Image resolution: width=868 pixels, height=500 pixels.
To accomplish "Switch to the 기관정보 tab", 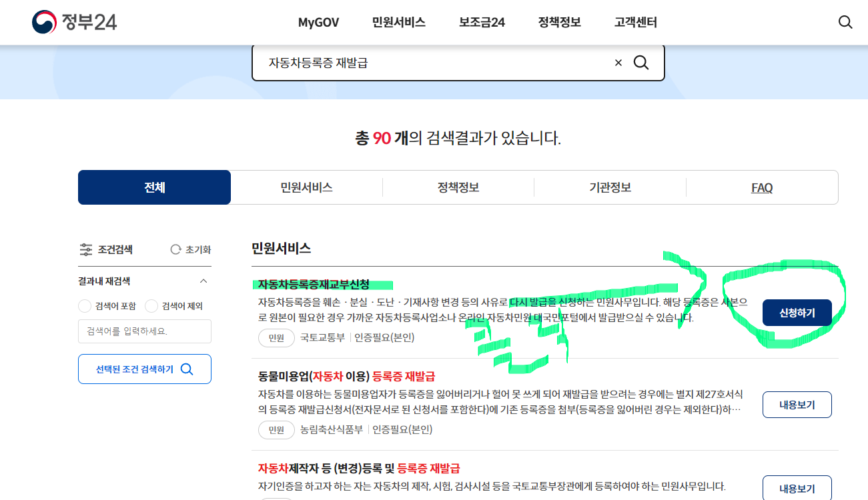I will coord(610,187).
